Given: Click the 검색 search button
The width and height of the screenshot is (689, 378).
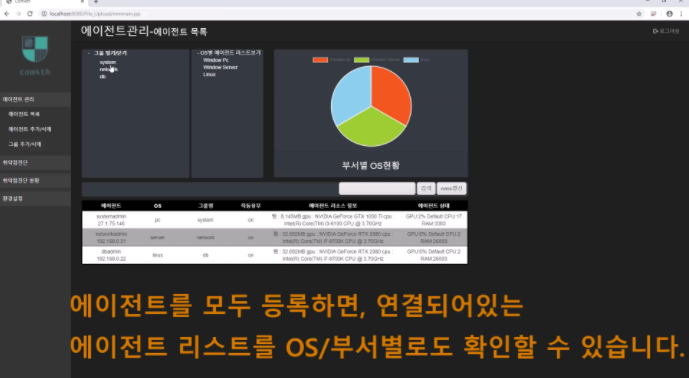Looking at the screenshot, I should click(x=426, y=189).
